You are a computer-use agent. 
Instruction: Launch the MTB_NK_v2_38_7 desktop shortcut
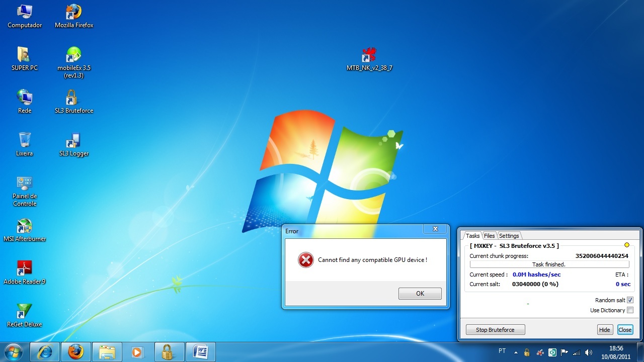click(369, 55)
